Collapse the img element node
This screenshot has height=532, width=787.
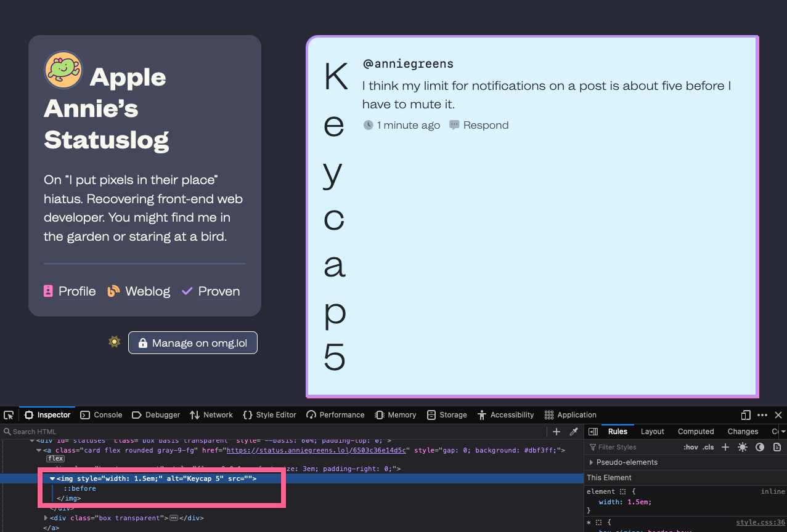tap(52, 478)
